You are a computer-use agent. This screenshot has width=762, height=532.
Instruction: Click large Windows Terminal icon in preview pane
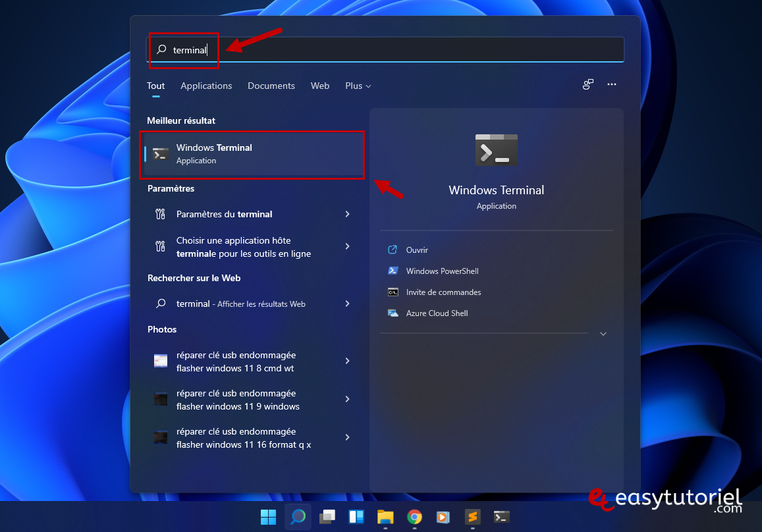pos(496,150)
